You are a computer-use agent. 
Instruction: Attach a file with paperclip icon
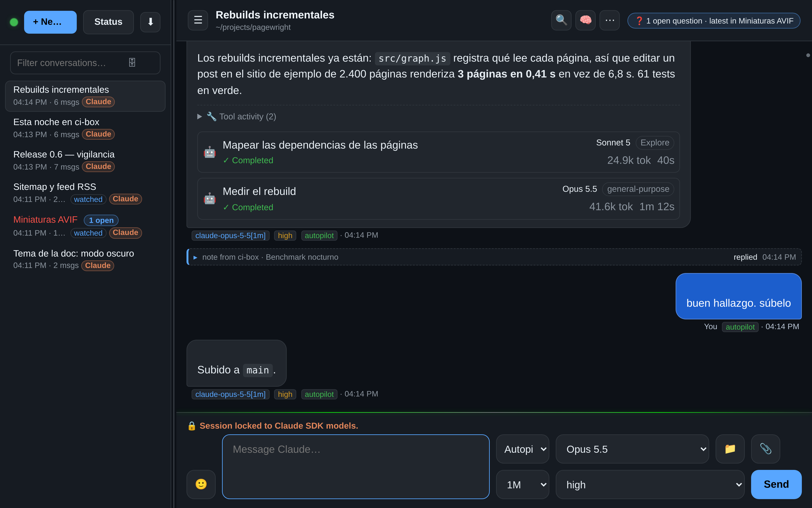[766, 449]
